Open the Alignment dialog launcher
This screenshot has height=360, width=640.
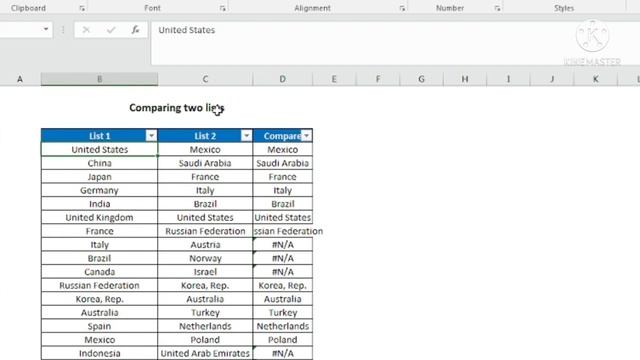click(x=402, y=8)
